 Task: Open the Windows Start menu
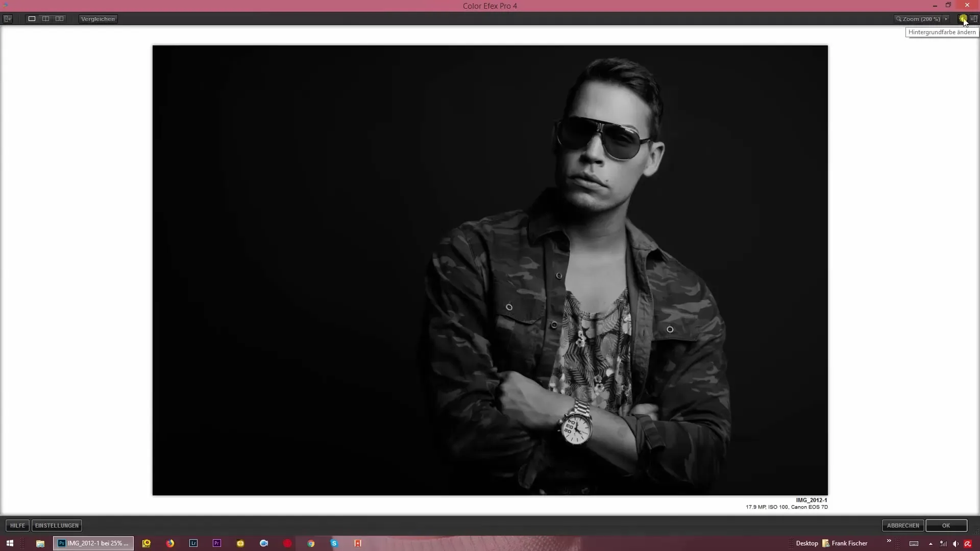(10, 543)
